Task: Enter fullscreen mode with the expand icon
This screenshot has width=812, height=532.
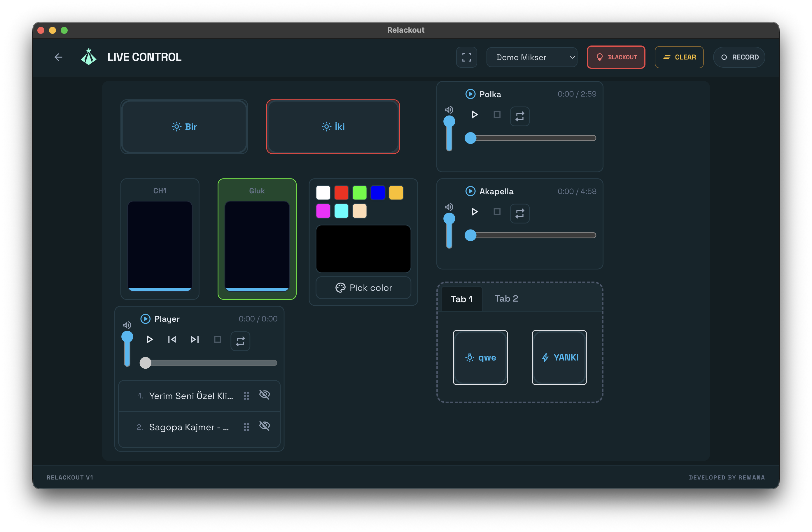Action: [x=466, y=57]
